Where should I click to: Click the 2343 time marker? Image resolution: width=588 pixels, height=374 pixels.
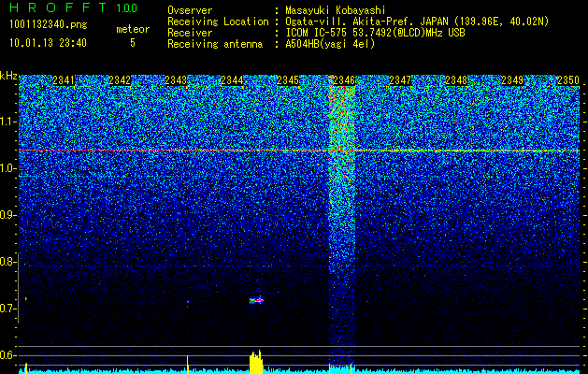tap(176, 80)
